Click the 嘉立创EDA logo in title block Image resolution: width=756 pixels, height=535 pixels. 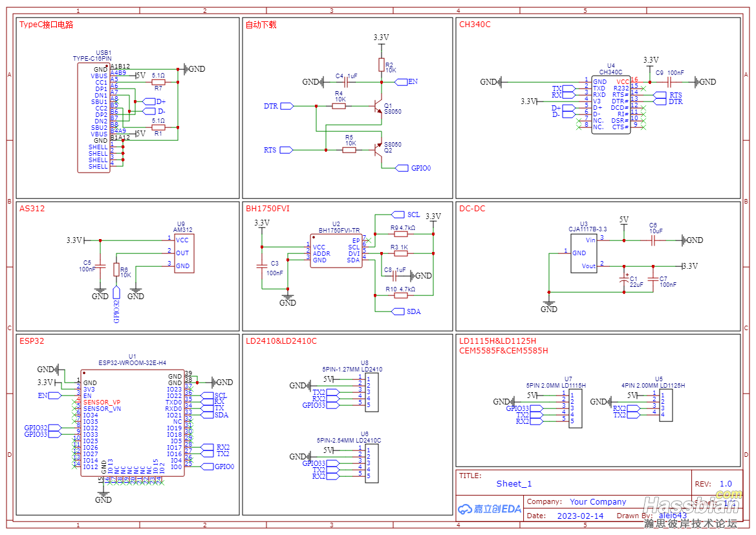[x=490, y=509]
